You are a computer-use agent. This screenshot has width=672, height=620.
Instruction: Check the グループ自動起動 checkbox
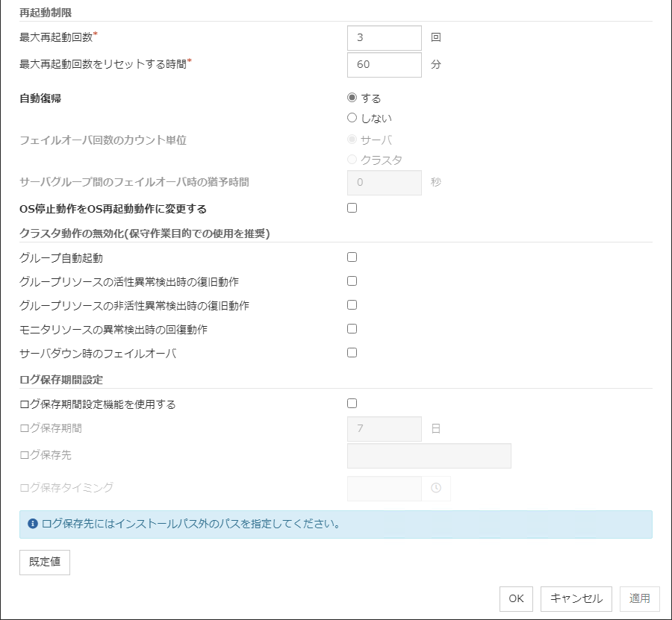coord(352,257)
